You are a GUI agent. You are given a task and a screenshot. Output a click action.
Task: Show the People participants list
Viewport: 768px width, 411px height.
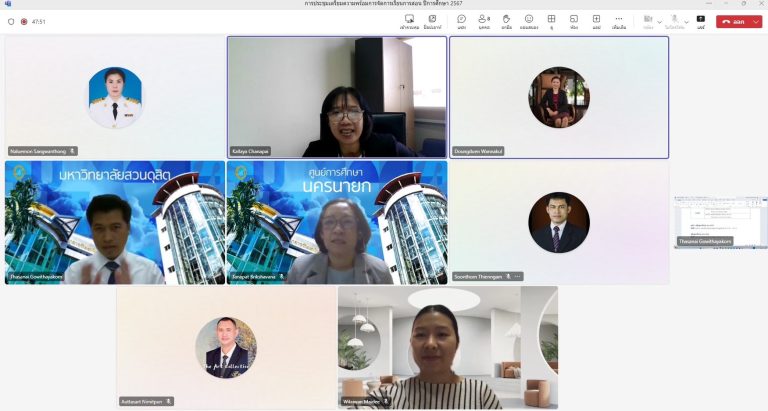pyautogui.click(x=484, y=20)
